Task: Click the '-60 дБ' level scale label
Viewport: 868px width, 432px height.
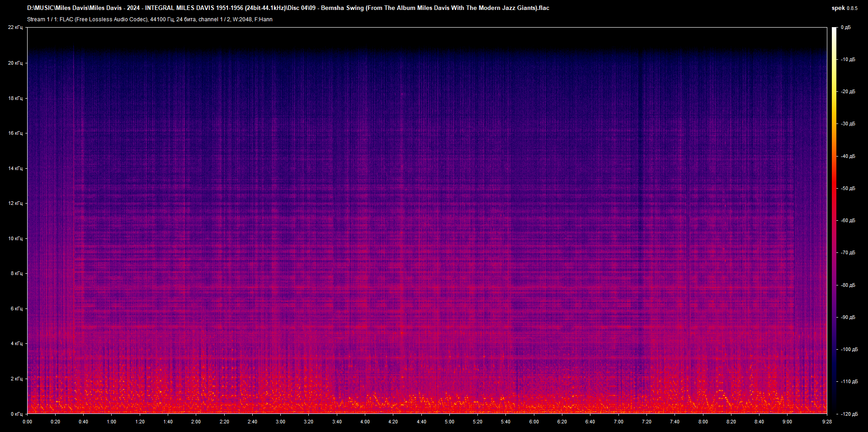Action: 847,221
